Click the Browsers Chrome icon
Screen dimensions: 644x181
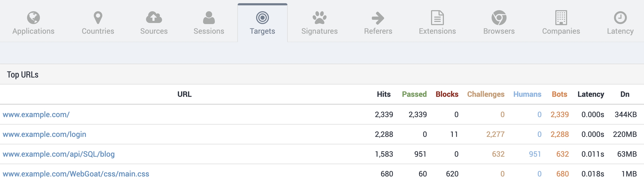point(499,18)
